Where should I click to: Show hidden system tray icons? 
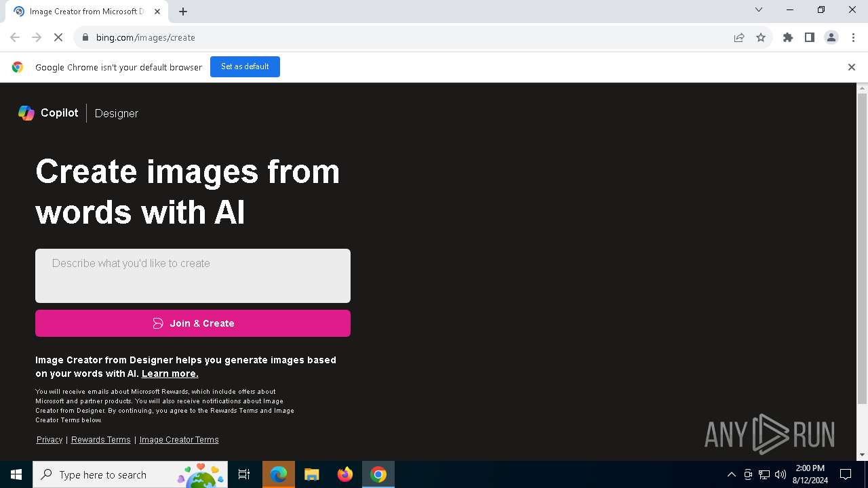[x=732, y=474]
